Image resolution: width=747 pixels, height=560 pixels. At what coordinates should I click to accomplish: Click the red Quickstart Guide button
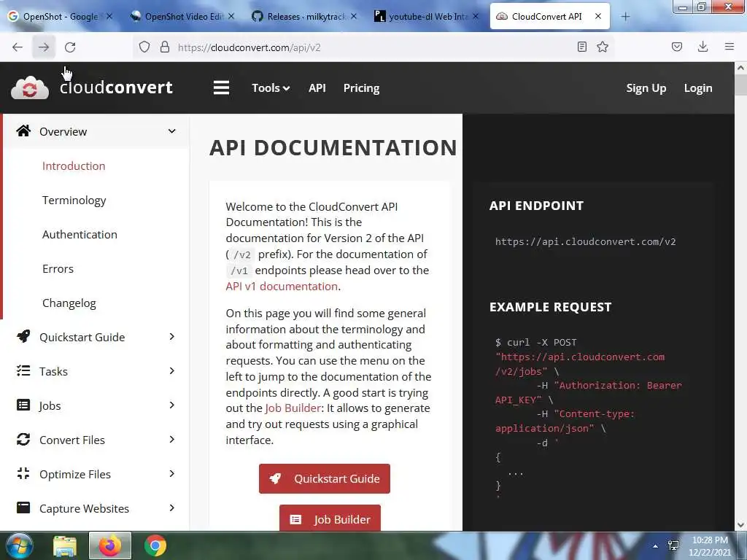click(x=325, y=478)
